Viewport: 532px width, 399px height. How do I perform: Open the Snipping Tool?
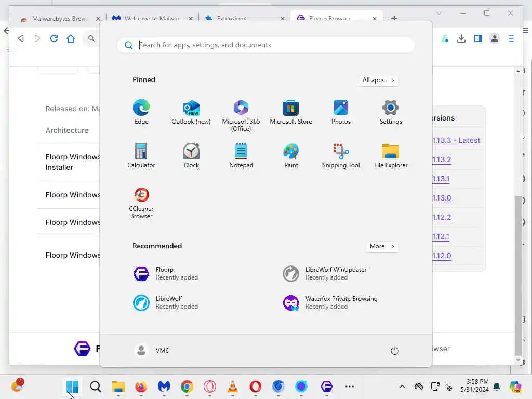341,156
